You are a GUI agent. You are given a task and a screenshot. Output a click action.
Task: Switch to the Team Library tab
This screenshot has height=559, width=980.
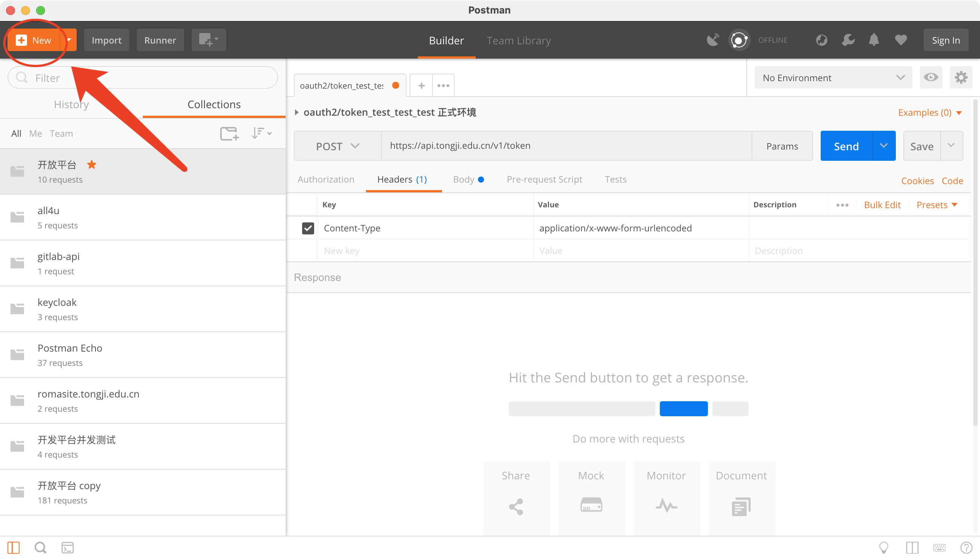[x=519, y=40]
